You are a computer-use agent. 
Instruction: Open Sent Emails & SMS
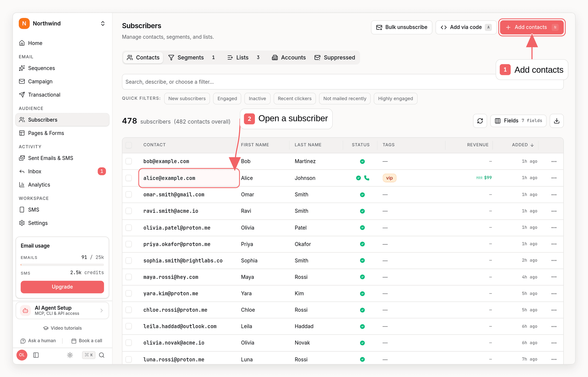pos(62,158)
